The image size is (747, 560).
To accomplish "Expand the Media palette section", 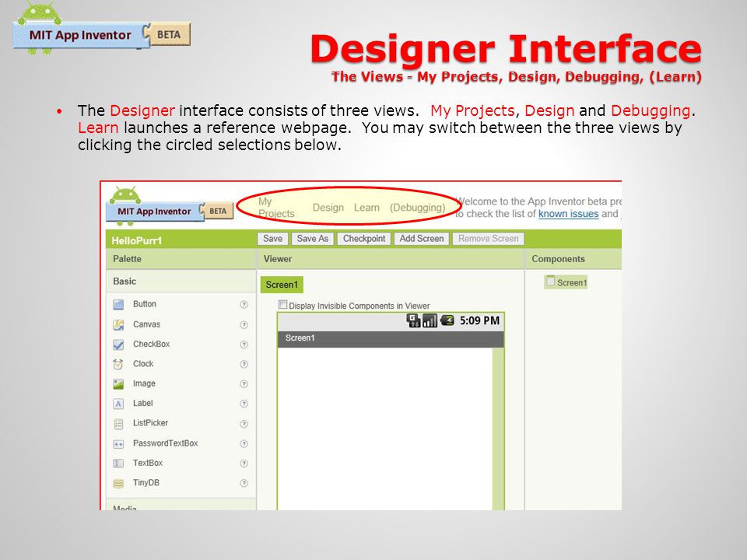I will pyautogui.click(x=181, y=506).
